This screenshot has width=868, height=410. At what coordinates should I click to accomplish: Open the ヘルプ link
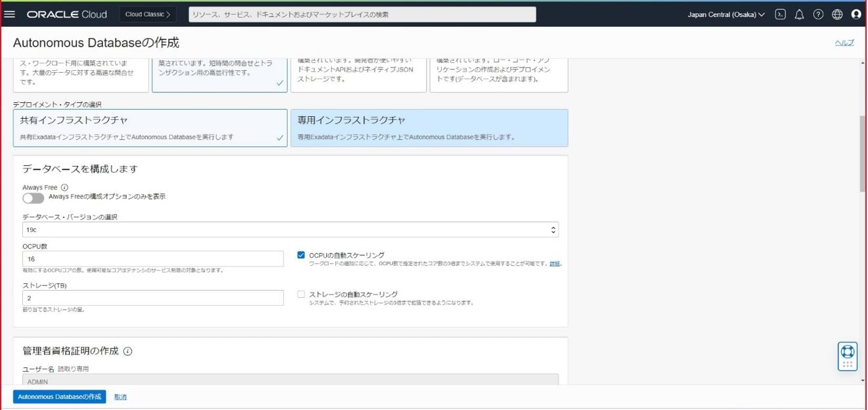click(x=844, y=41)
